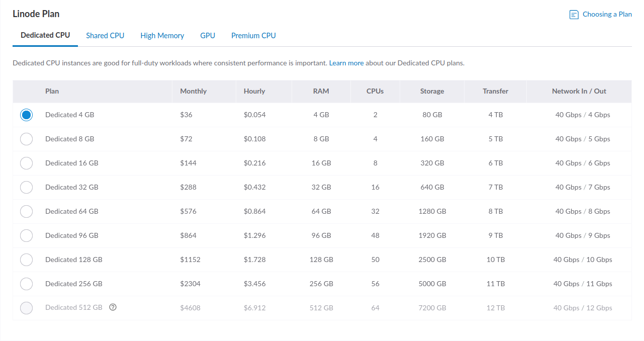Select the Dedicated 64 GB radio button
The height and width of the screenshot is (341, 644).
pos(26,211)
